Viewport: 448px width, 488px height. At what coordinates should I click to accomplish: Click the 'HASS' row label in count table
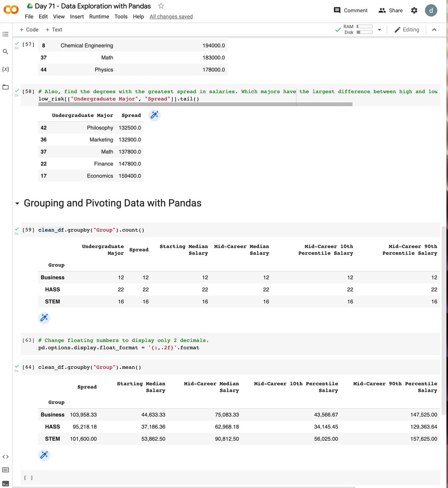click(x=52, y=290)
